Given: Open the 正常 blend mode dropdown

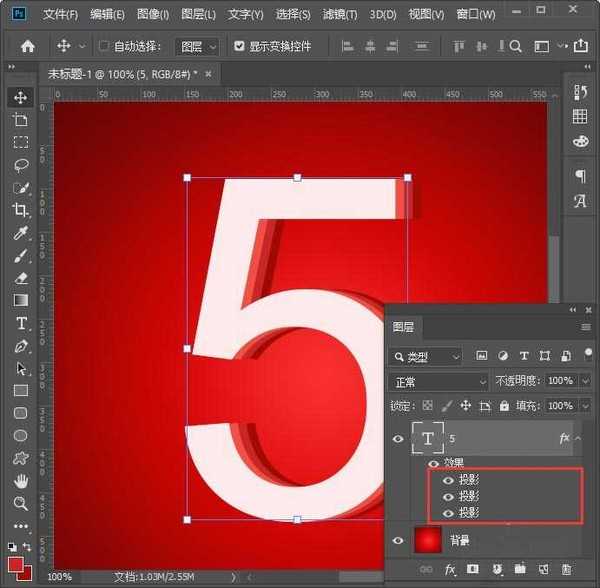Looking at the screenshot, I should [438, 382].
